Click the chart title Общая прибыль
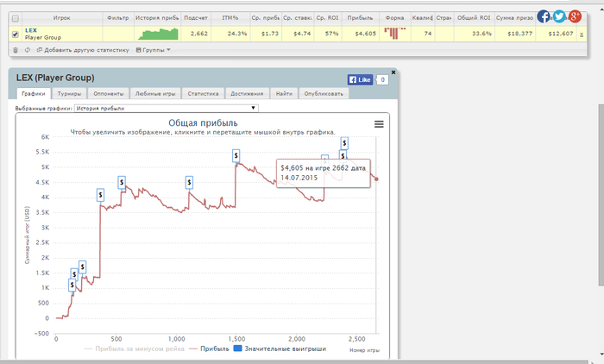The image size is (604, 364). point(203,122)
